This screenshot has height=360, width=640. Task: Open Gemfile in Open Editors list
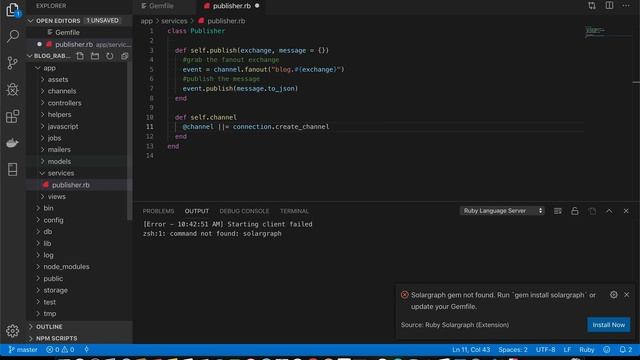pos(80,32)
